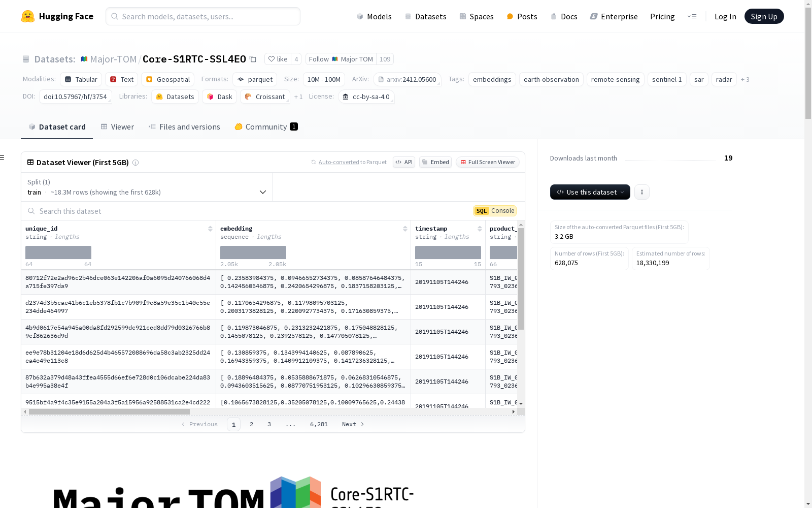Viewport: 812px width, 508px height.
Task: Select the Geospatial modality tag
Action: pos(168,79)
